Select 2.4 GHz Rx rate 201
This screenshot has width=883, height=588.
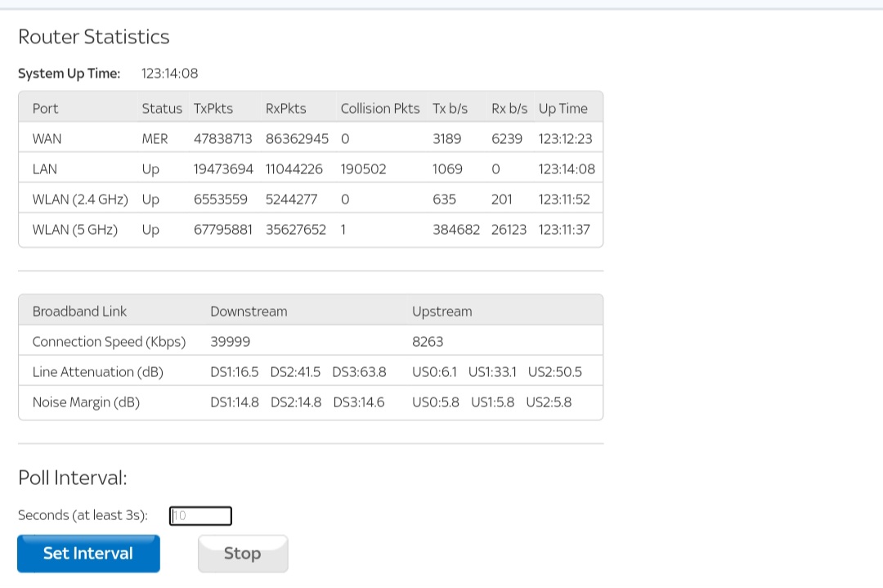[x=502, y=200]
